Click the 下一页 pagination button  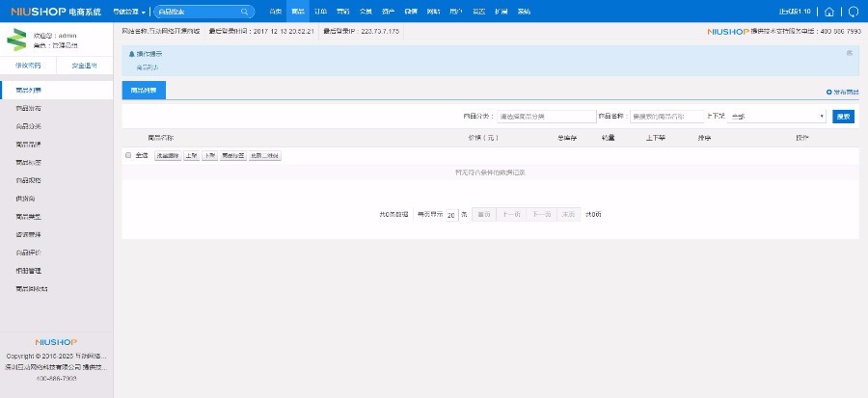click(541, 215)
